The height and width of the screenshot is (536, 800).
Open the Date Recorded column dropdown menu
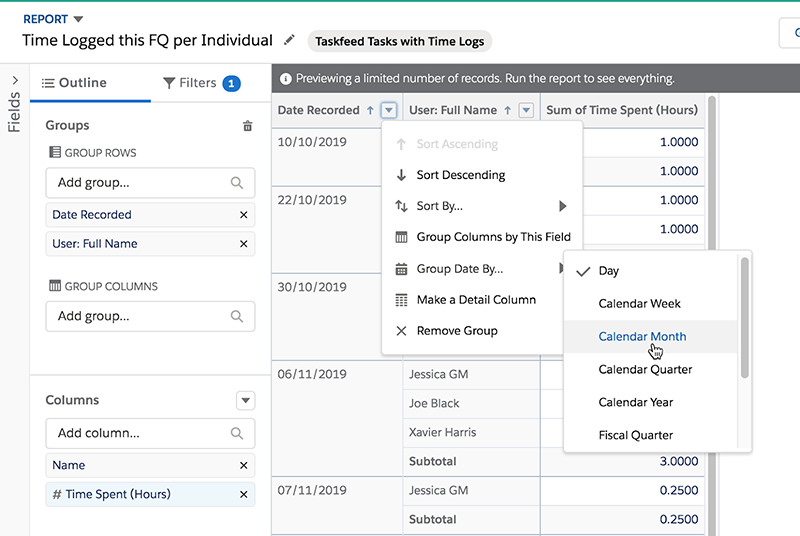[390, 110]
